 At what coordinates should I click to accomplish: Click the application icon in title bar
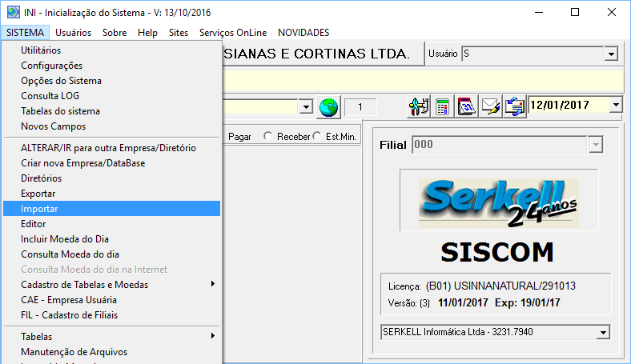click(14, 12)
